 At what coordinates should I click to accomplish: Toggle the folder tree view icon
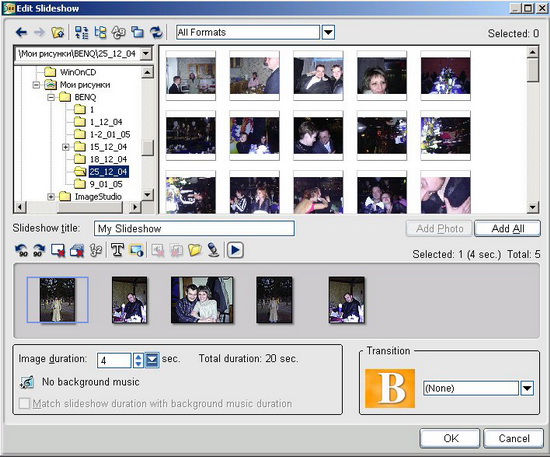coord(100,33)
